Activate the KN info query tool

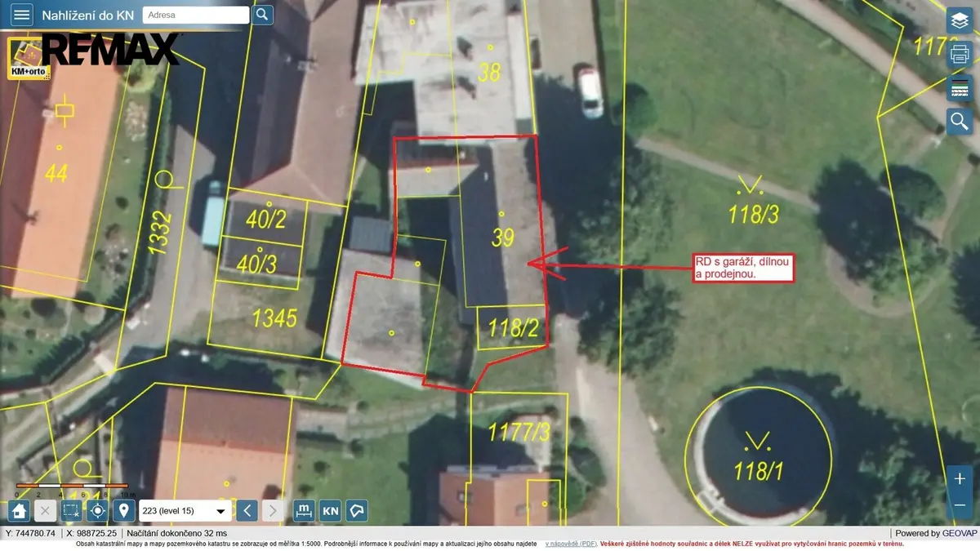[330, 511]
